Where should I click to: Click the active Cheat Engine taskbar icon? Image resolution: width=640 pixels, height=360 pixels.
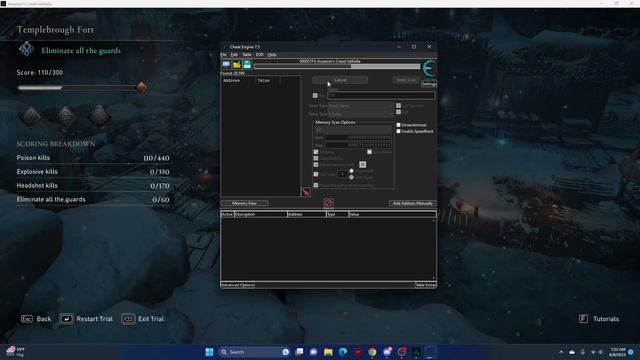[x=431, y=352]
